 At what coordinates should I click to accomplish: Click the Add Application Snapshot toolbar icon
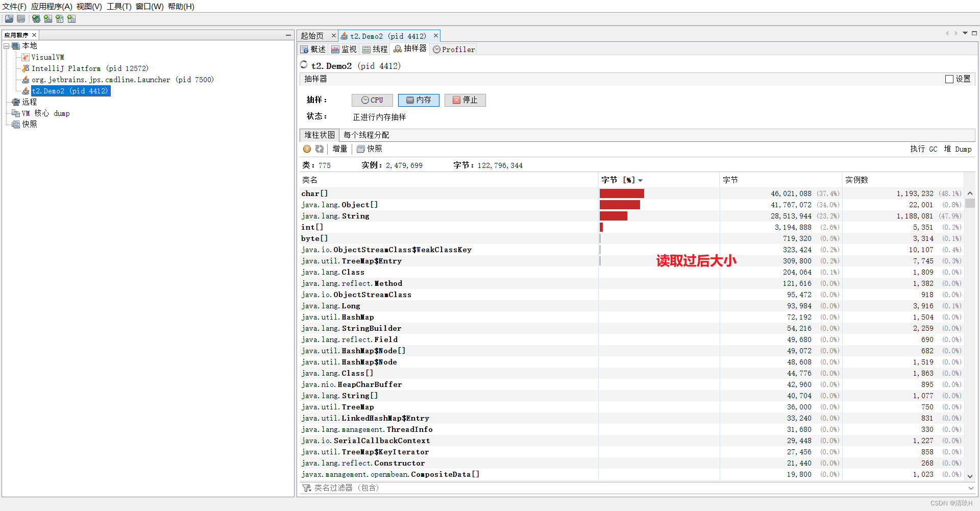pyautogui.click(x=71, y=19)
